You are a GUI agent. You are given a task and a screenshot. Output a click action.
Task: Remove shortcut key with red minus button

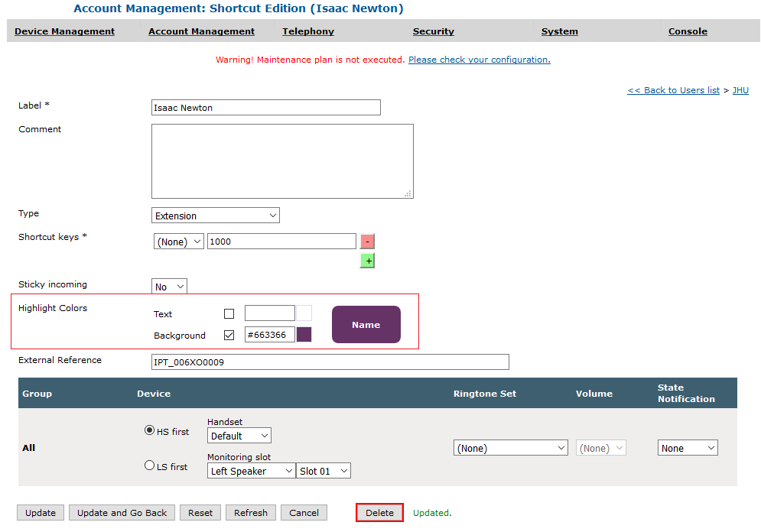coord(367,242)
